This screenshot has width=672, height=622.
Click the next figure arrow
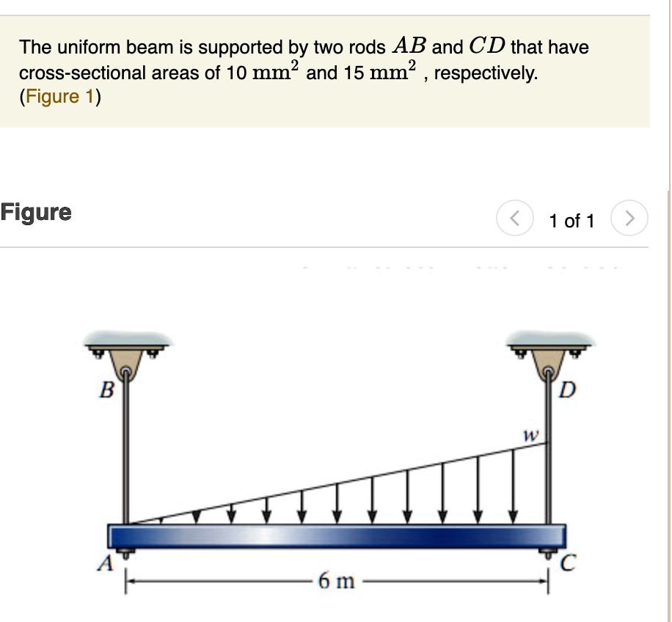629,217
